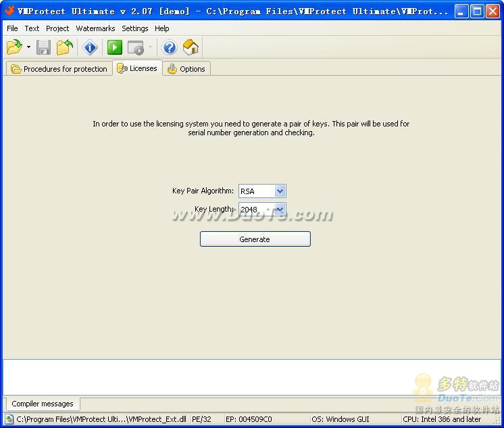The height and width of the screenshot is (428, 504).
Task: Click CPU: Intel 386 and later text
Action: [442, 419]
